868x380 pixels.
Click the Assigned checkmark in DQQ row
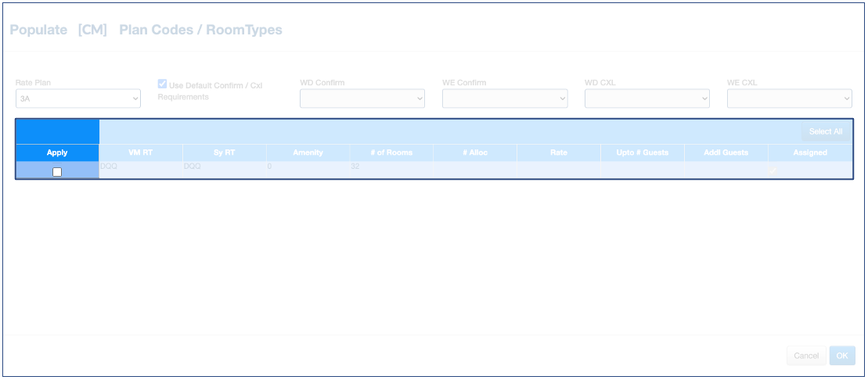[773, 171]
